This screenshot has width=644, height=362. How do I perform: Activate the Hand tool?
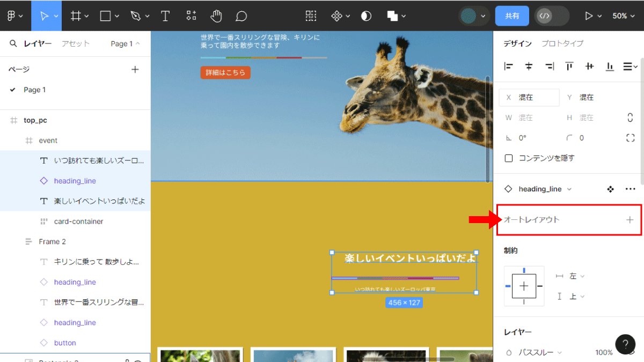(x=216, y=16)
